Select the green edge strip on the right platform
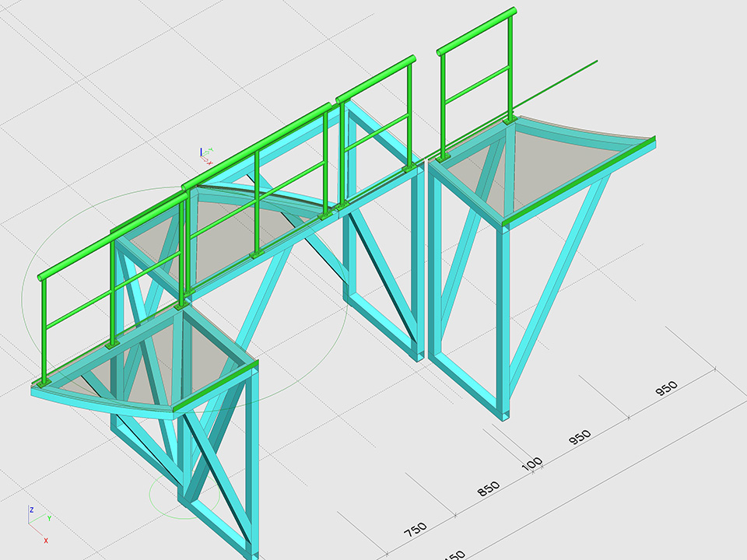This screenshot has height=560, width=747. [580, 180]
